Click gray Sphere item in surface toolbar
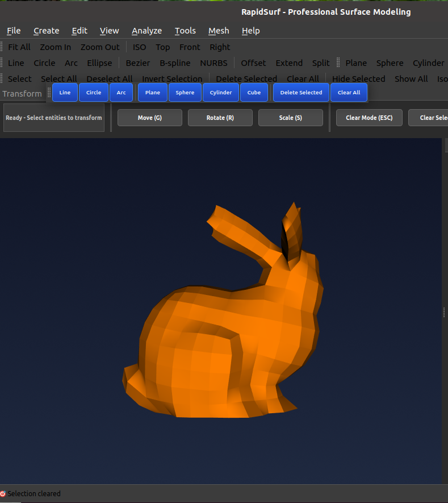Image resolution: width=448 pixels, height=503 pixels. click(390, 63)
